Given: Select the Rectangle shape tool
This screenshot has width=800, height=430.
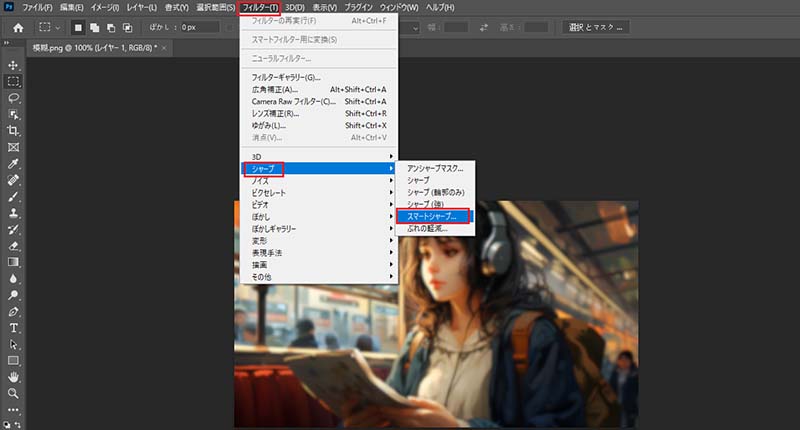Looking at the screenshot, I should pos(13,361).
